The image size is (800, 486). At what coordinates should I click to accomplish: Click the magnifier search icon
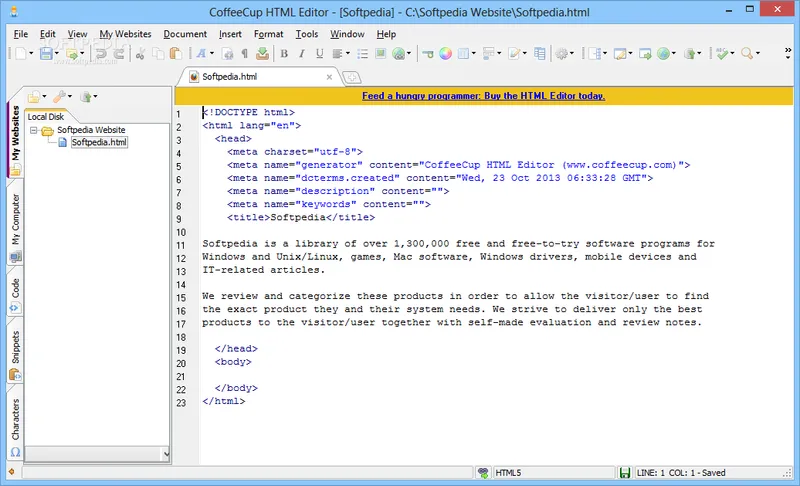tap(747, 53)
